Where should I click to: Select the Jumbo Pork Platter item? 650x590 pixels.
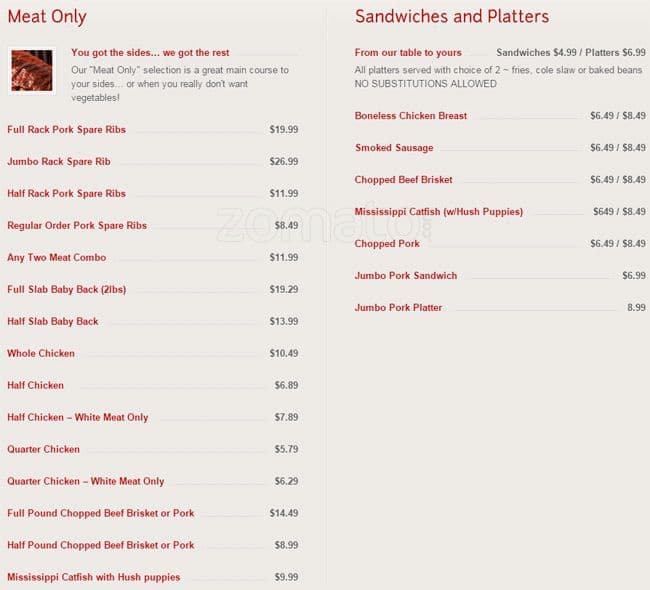point(398,308)
